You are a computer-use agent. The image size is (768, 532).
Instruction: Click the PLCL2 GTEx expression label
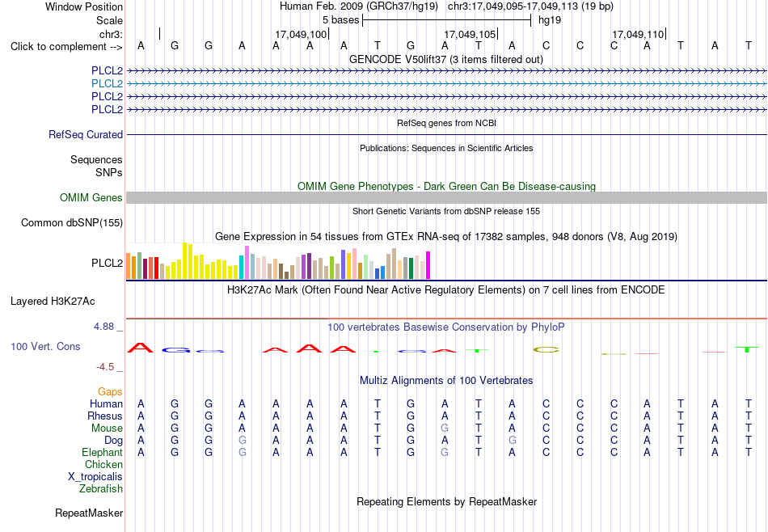click(x=107, y=263)
